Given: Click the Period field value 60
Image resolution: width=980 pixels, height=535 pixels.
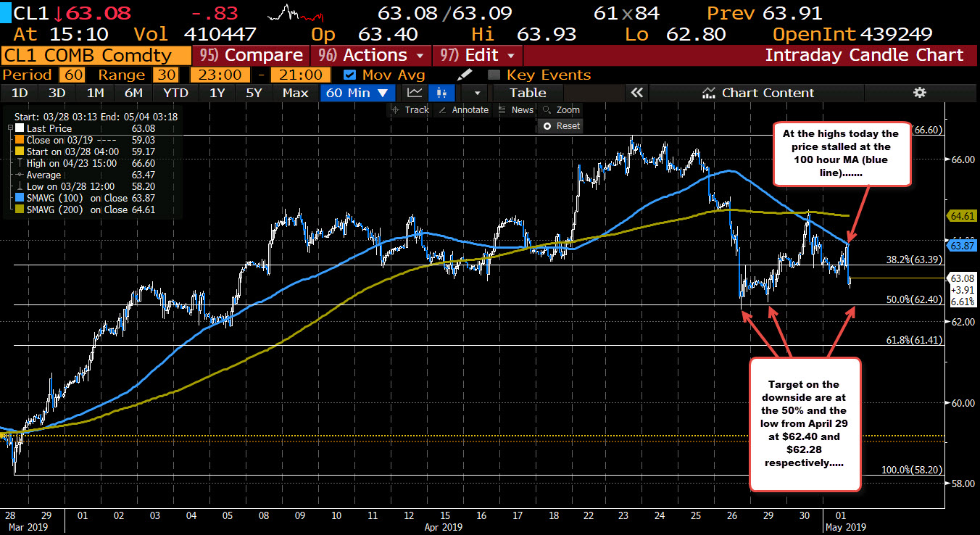Looking at the screenshot, I should pyautogui.click(x=71, y=75).
